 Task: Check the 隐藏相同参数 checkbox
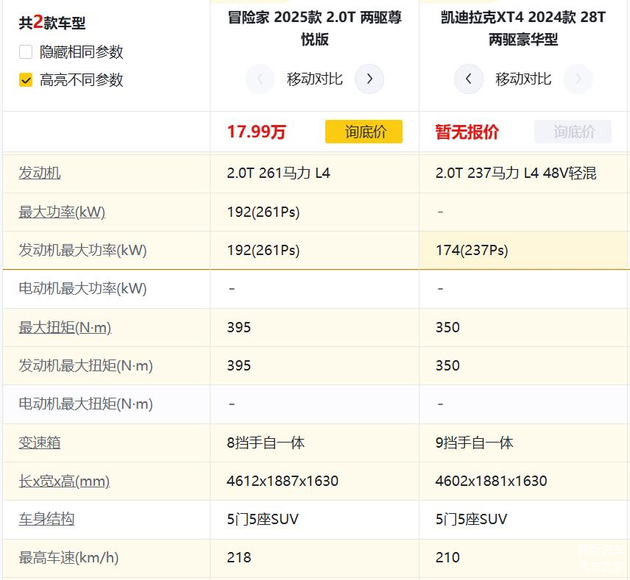coord(26,52)
